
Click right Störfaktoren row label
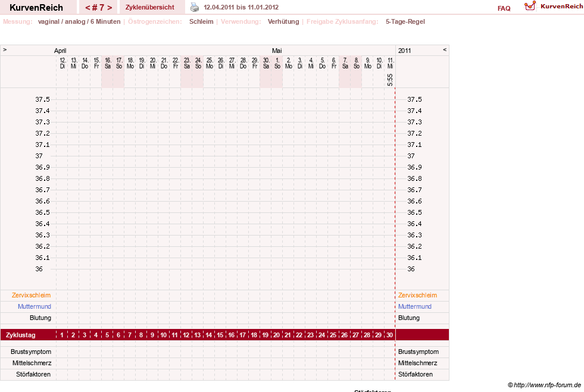point(416,374)
